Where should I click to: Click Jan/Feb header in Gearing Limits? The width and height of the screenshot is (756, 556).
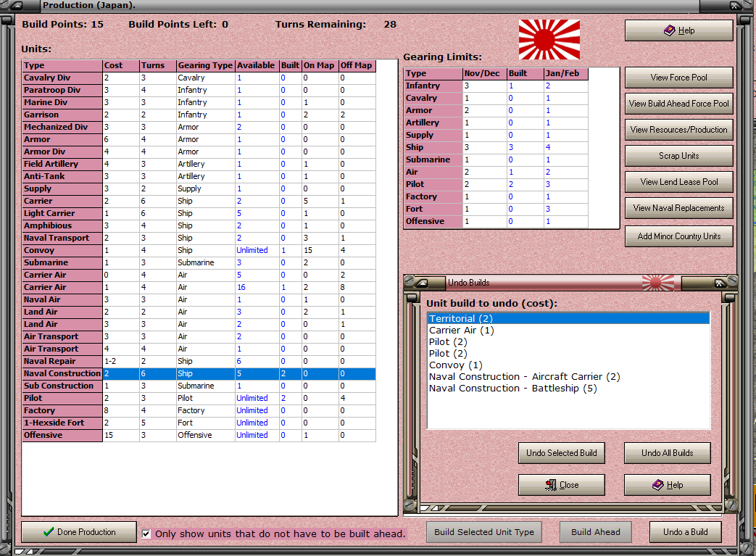pyautogui.click(x=565, y=74)
